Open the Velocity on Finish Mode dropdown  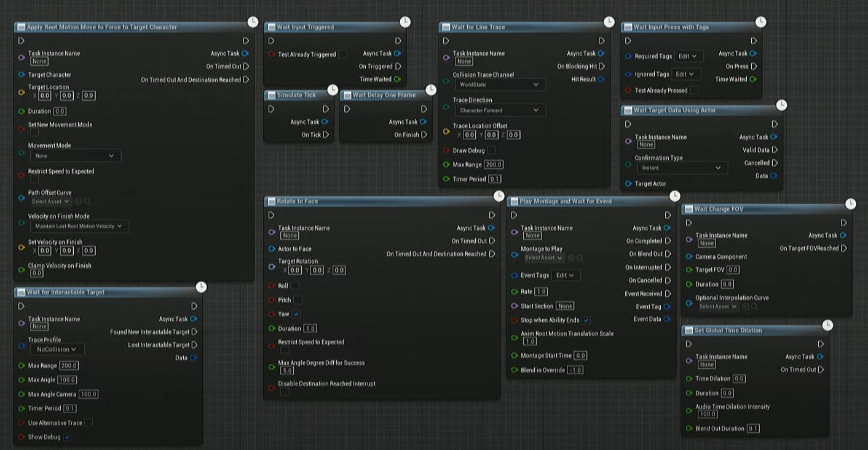pos(79,226)
